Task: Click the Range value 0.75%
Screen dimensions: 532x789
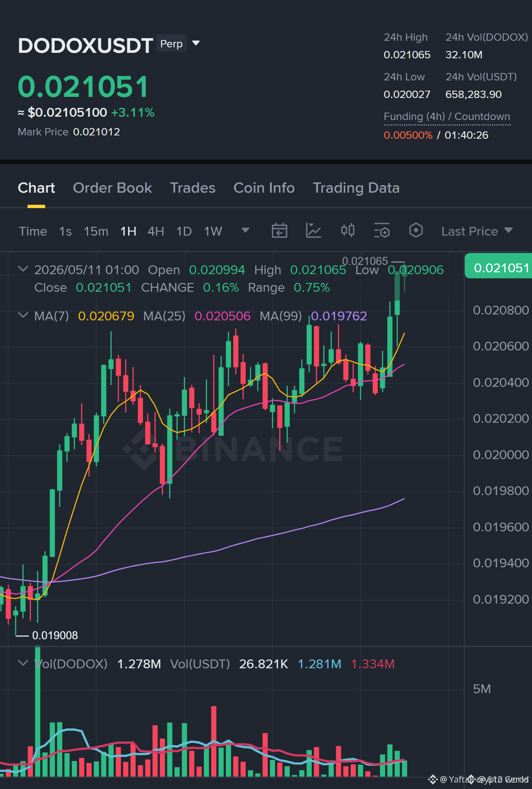Action: click(311, 288)
